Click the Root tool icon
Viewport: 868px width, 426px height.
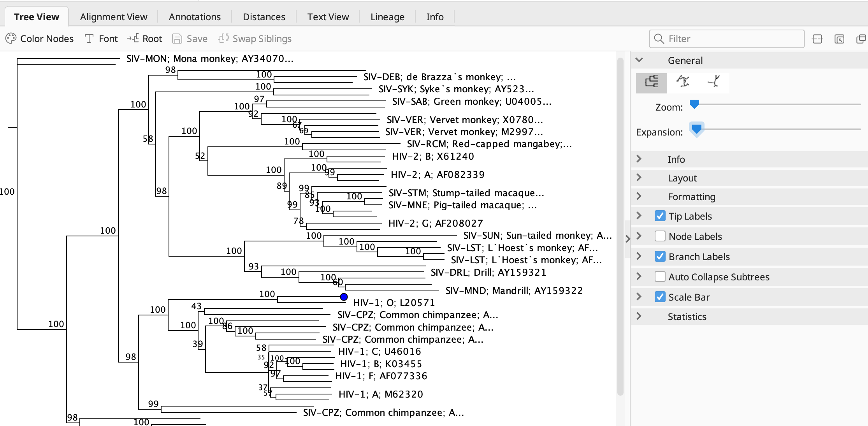(133, 39)
